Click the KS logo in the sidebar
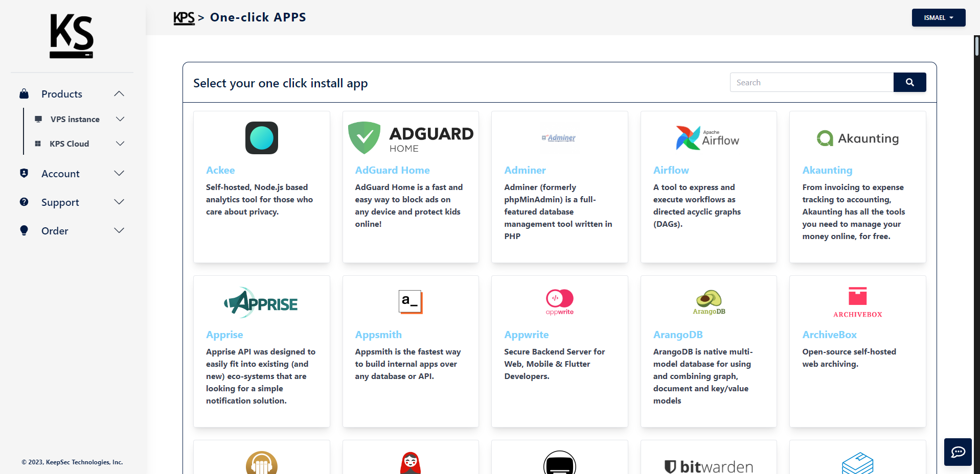Viewport: 980px width, 474px height. pyautogui.click(x=72, y=36)
